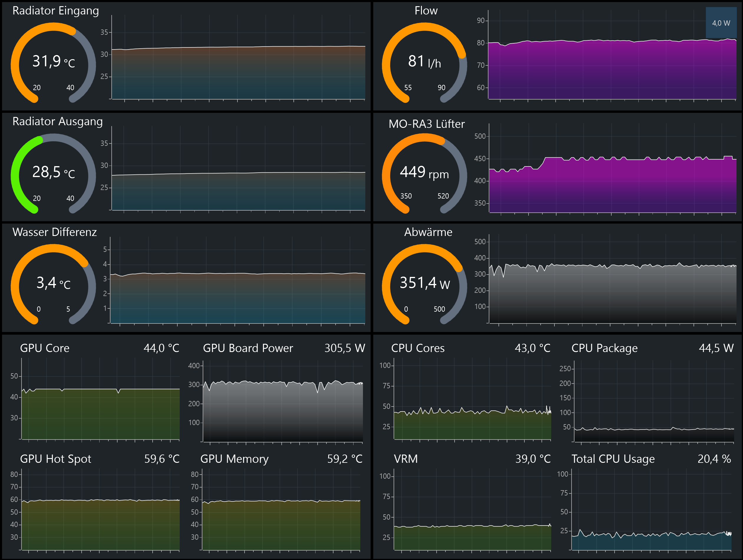Image resolution: width=743 pixels, height=560 pixels.
Task: Click the GPU Memory 59,2 °C value
Action: pos(345,459)
